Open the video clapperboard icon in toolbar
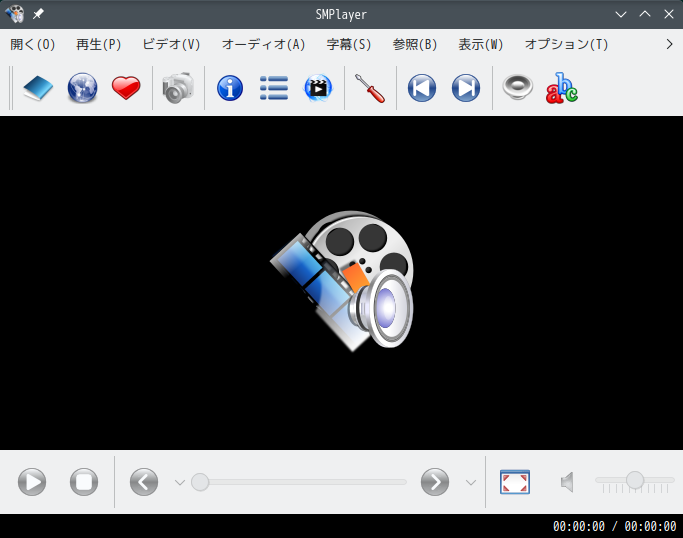 [x=318, y=88]
